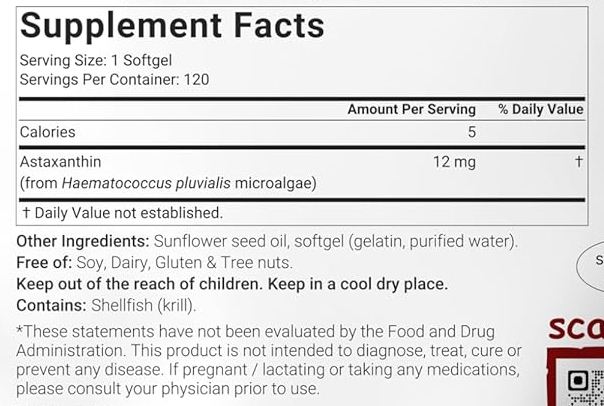Click the FDA disclaimer paragraph
Viewport: 604px width, 406px height.
268,359
